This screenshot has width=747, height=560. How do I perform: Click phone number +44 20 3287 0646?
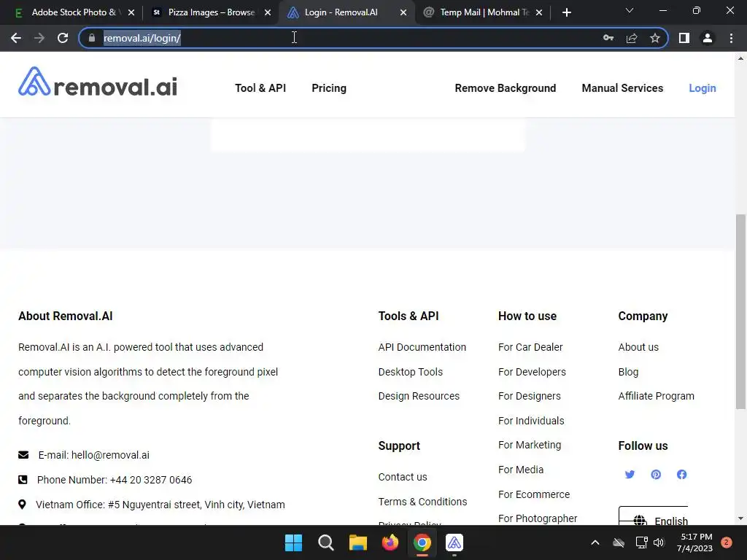(150, 480)
